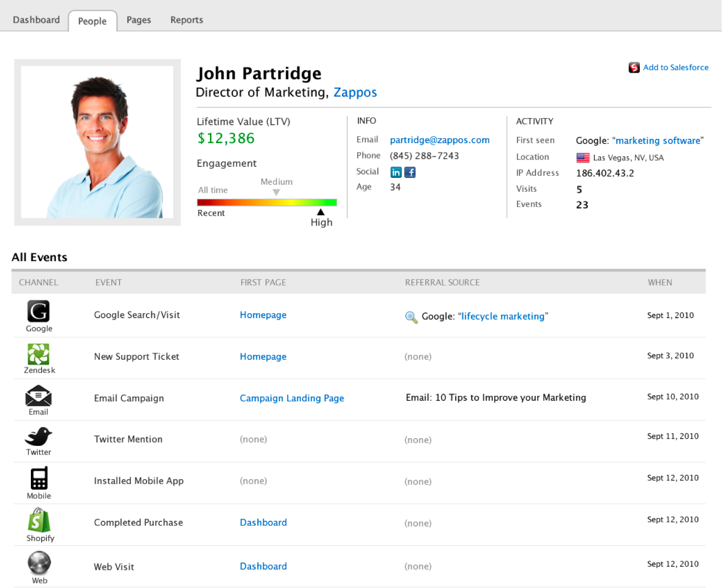Go to the Reports tab
Image resolution: width=722 pixels, height=588 pixels.
187,20
